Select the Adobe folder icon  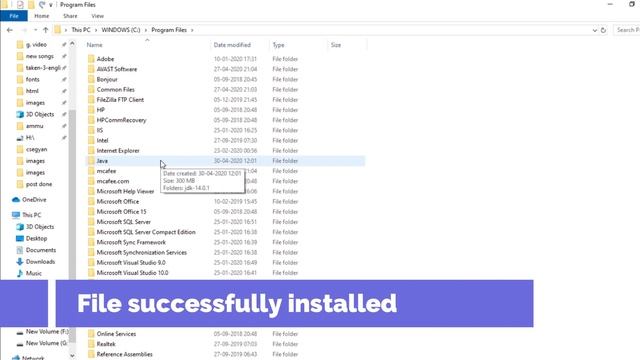click(91, 59)
